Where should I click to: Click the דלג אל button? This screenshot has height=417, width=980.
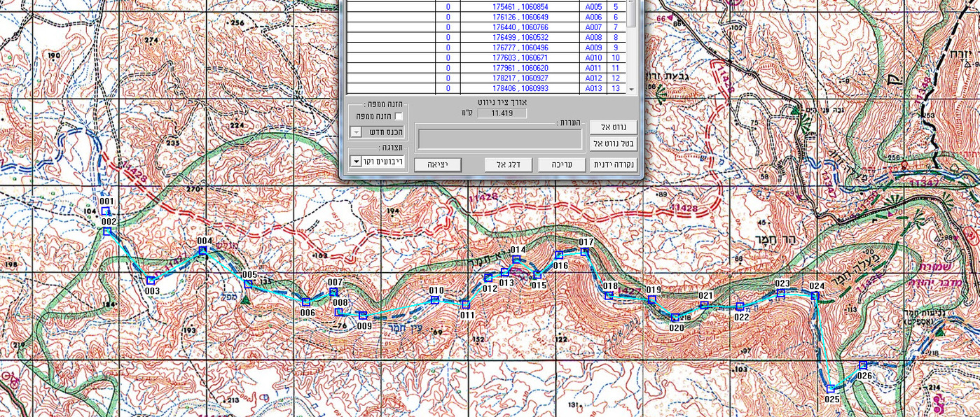point(507,165)
